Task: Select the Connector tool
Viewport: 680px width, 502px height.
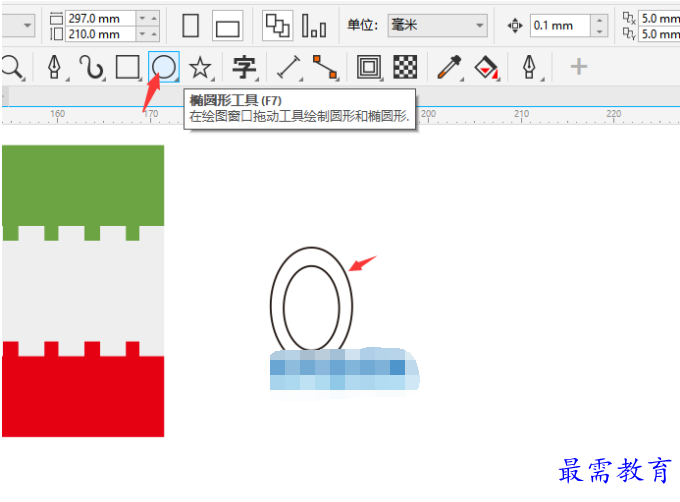Action: pyautogui.click(x=325, y=68)
